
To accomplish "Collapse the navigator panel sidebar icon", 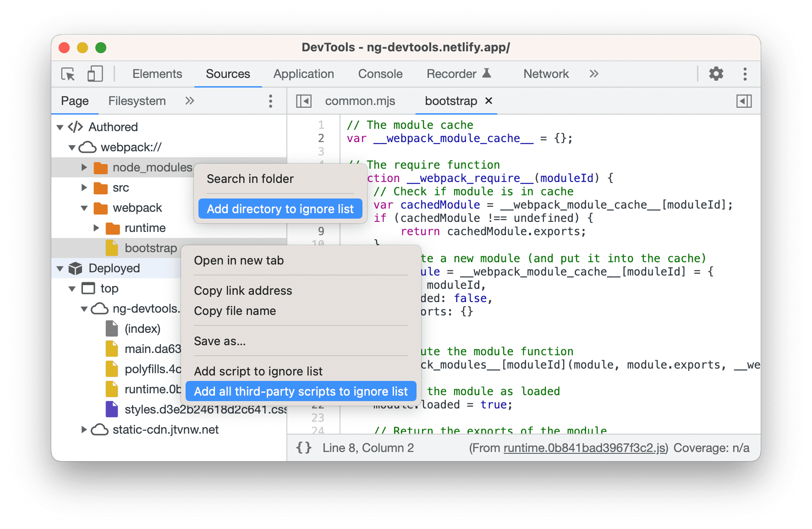I will coord(303,101).
